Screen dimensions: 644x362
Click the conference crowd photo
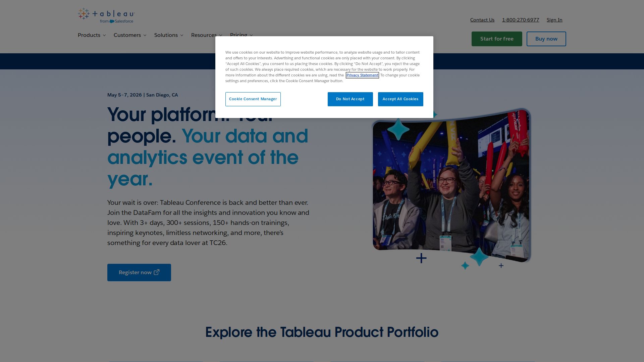point(451,188)
